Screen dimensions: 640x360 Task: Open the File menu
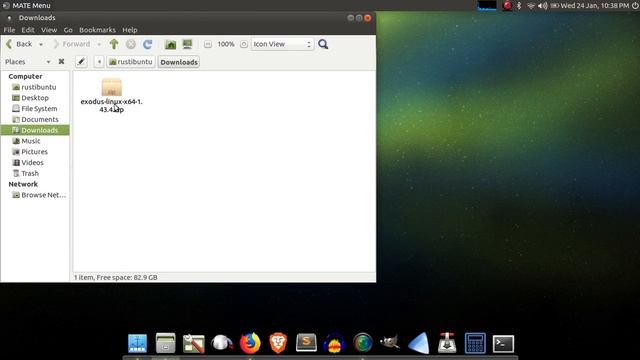click(x=9, y=30)
